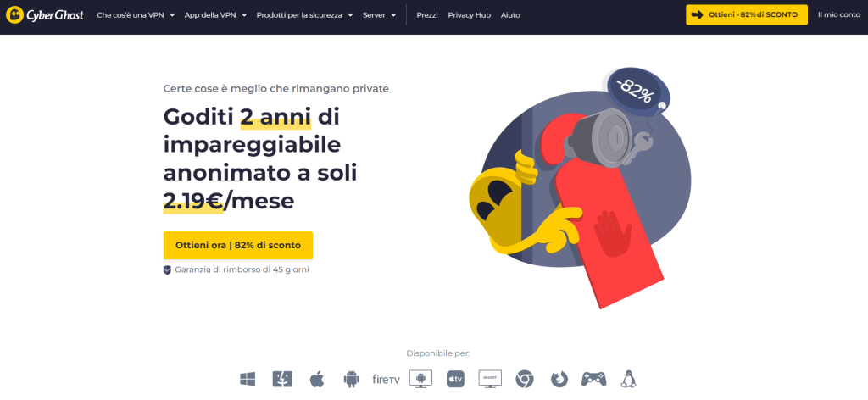
Task: Choose the Apple TV icon
Action: tap(455, 379)
